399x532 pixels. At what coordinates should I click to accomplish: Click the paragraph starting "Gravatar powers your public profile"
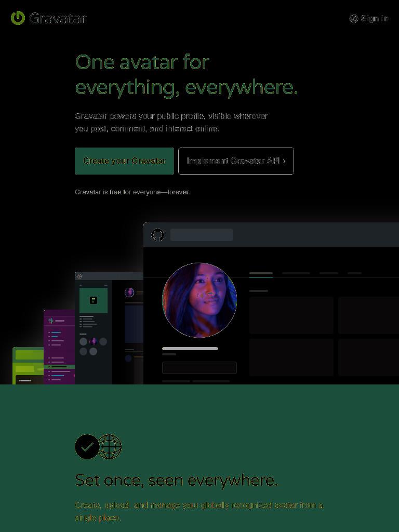coord(171,122)
